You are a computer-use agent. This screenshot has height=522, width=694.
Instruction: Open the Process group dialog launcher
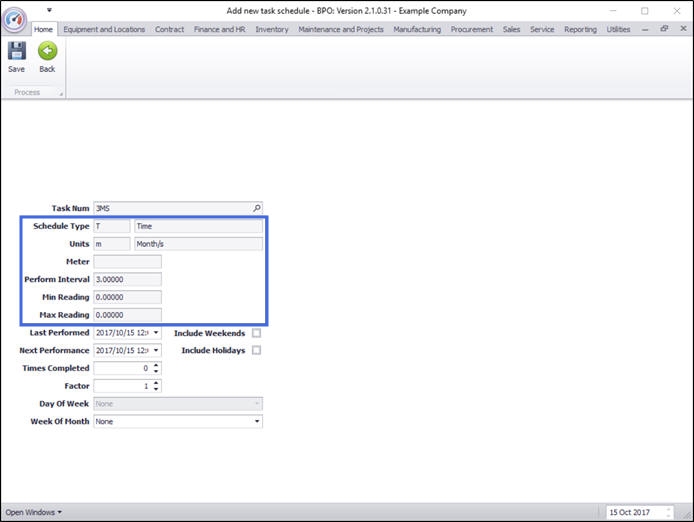click(x=61, y=93)
